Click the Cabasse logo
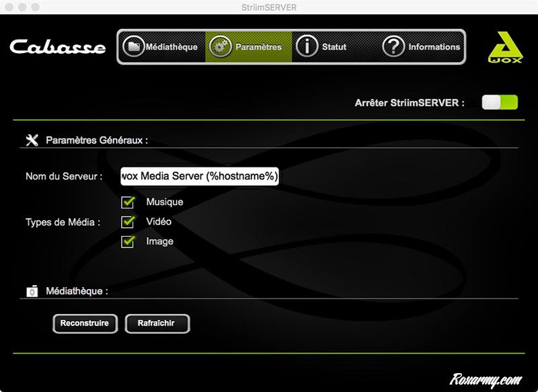The width and height of the screenshot is (538, 392). click(x=58, y=48)
